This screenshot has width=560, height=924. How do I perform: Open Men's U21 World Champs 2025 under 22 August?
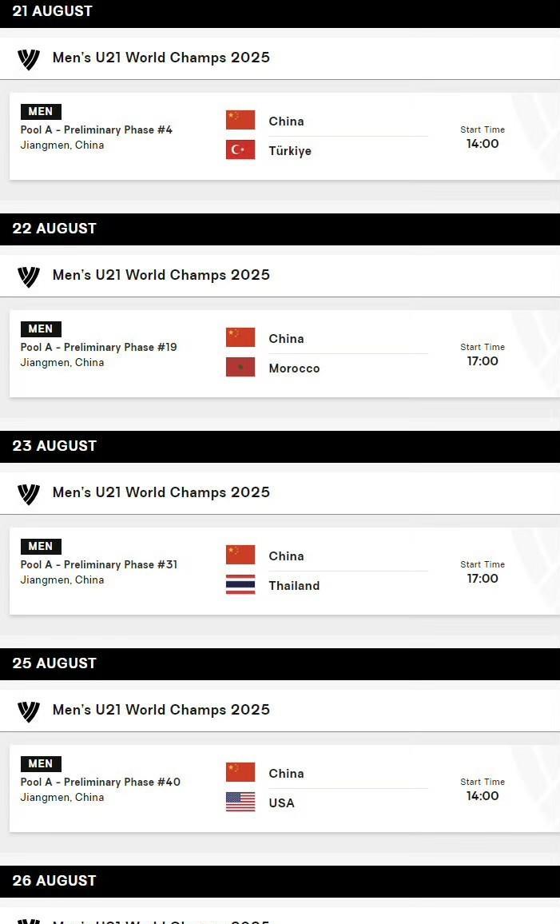tap(161, 275)
